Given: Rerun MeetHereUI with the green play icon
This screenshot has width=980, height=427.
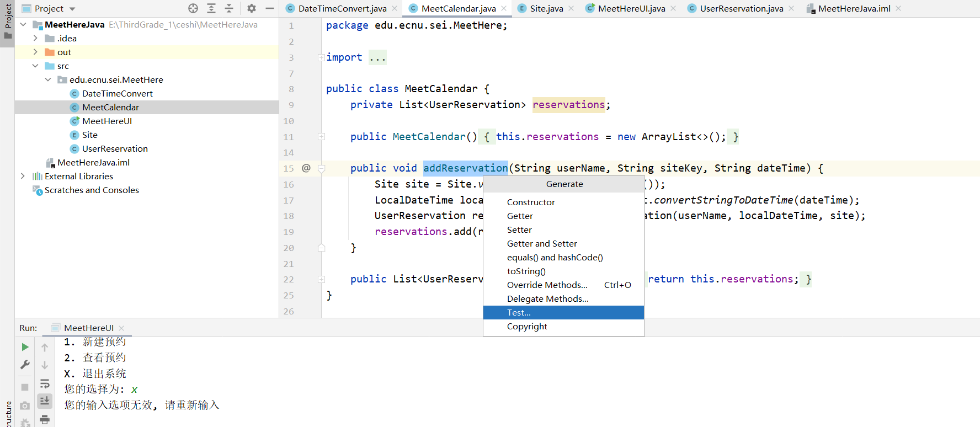Looking at the screenshot, I should 25,347.
